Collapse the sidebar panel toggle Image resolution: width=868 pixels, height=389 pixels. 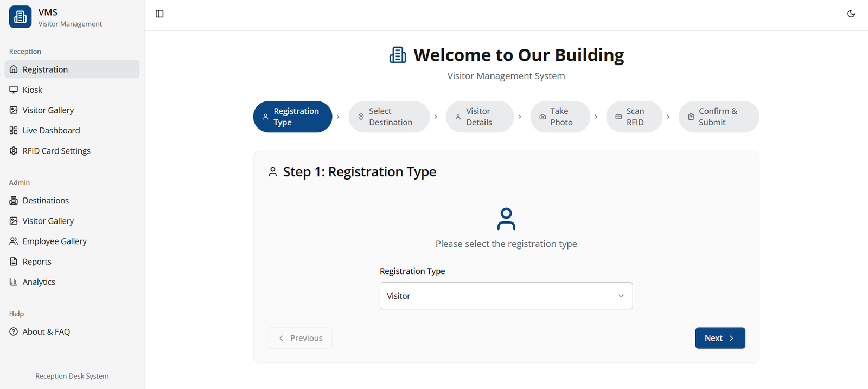point(159,14)
